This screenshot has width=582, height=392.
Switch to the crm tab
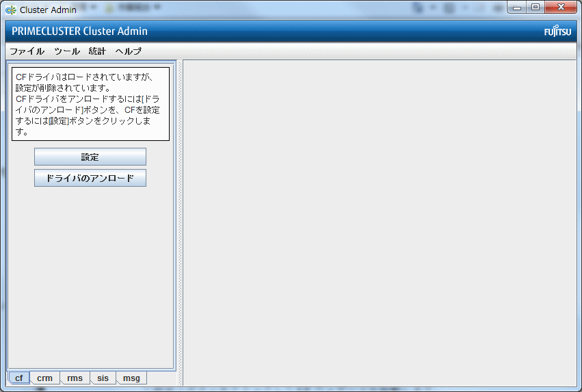[x=44, y=378]
